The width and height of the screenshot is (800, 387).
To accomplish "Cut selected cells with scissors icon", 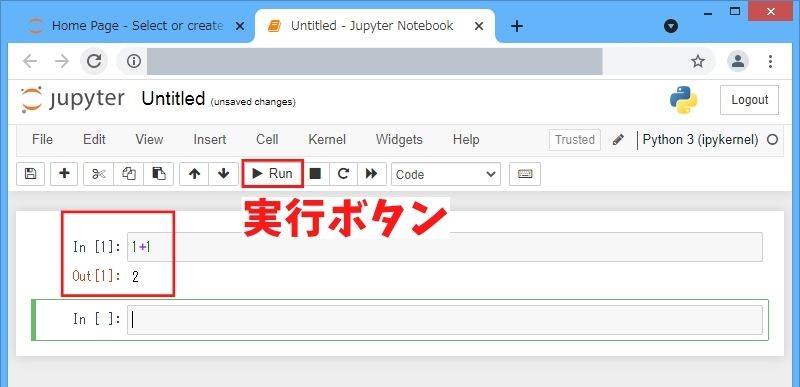I will (x=98, y=174).
